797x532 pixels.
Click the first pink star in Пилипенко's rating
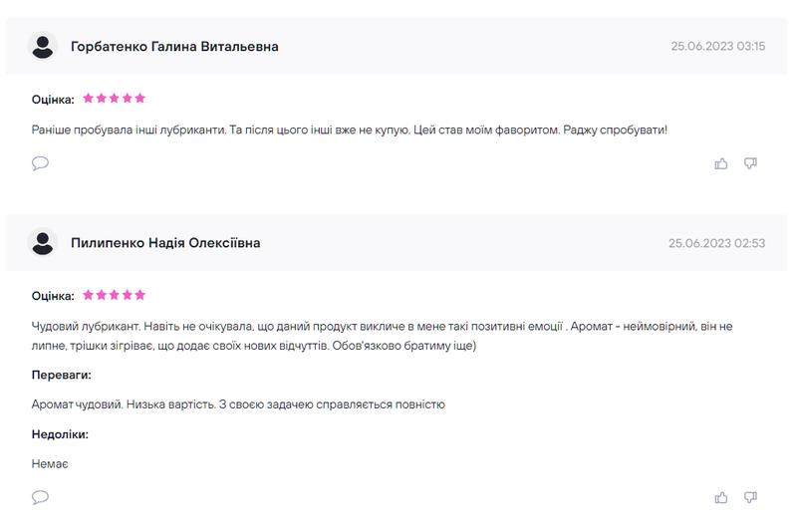tap(88, 295)
